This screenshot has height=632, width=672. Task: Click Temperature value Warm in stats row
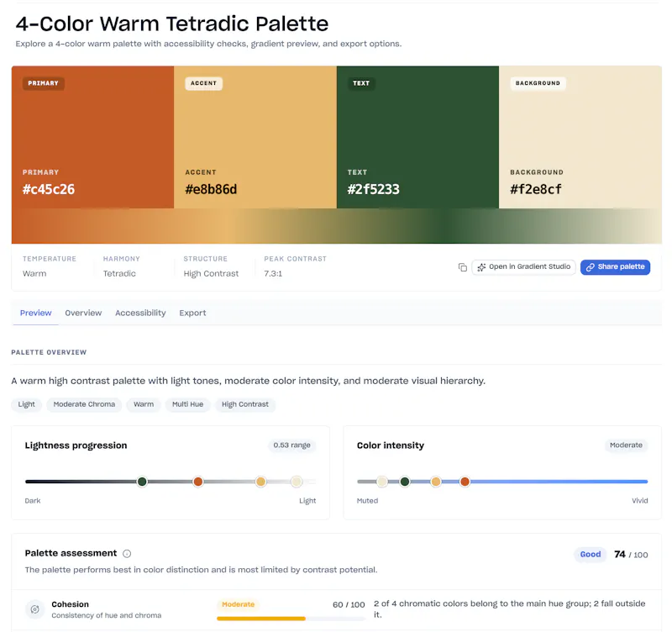[x=34, y=273]
